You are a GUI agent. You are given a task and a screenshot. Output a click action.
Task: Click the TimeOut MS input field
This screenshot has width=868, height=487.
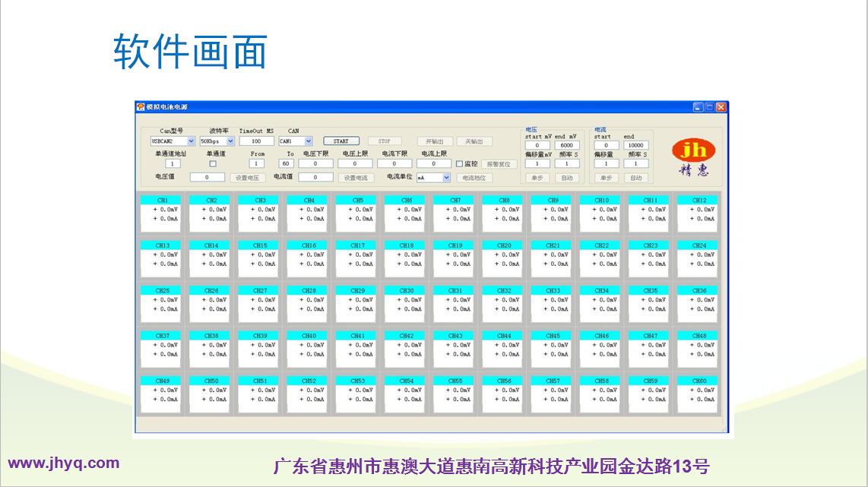coord(256,141)
